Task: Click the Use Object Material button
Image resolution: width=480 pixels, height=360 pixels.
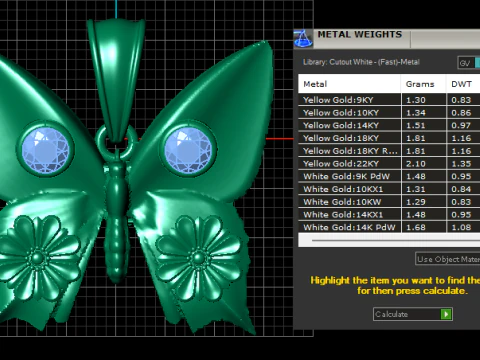Action: [x=448, y=259]
